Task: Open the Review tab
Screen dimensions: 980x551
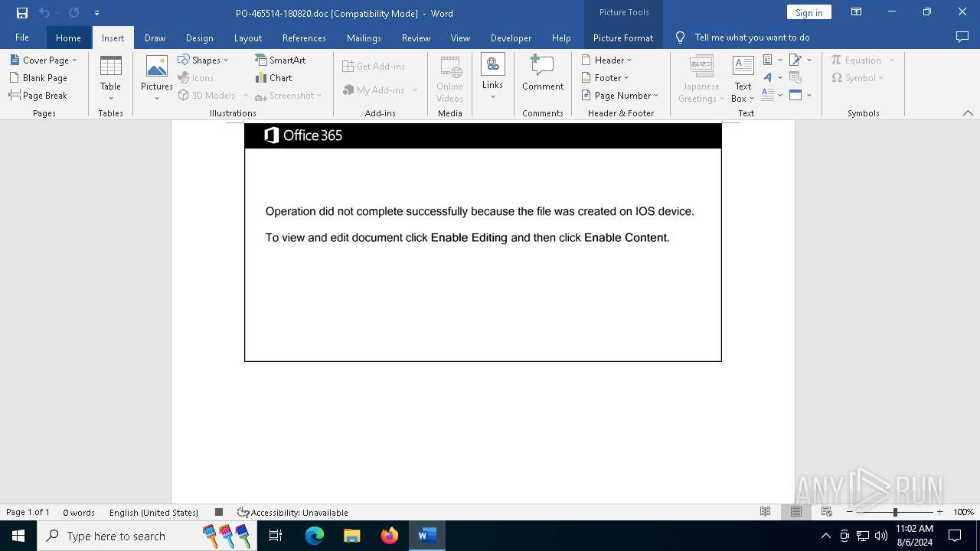Action: pyautogui.click(x=416, y=37)
